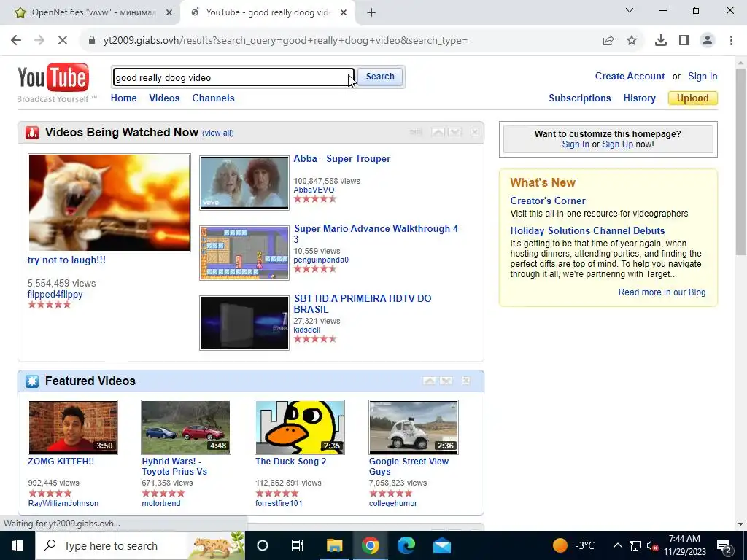Click the Windows taskbar search box

140,545
